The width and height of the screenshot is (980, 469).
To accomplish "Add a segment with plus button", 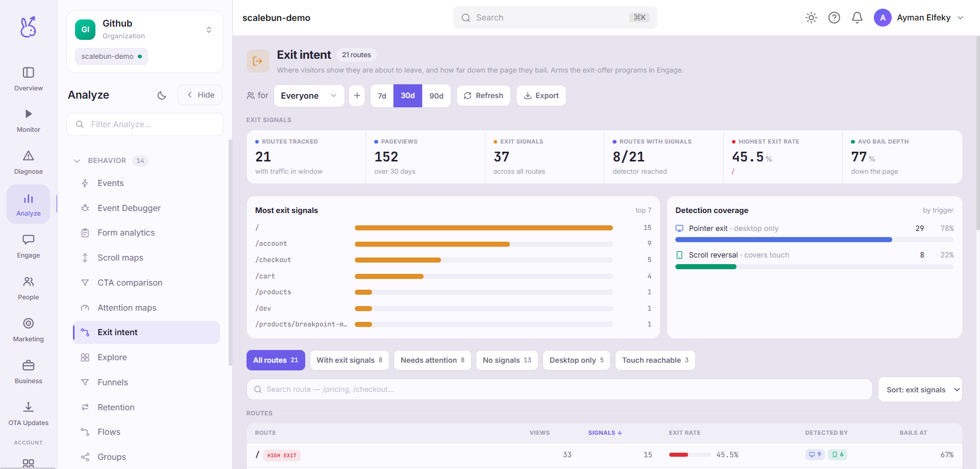I will coord(357,96).
